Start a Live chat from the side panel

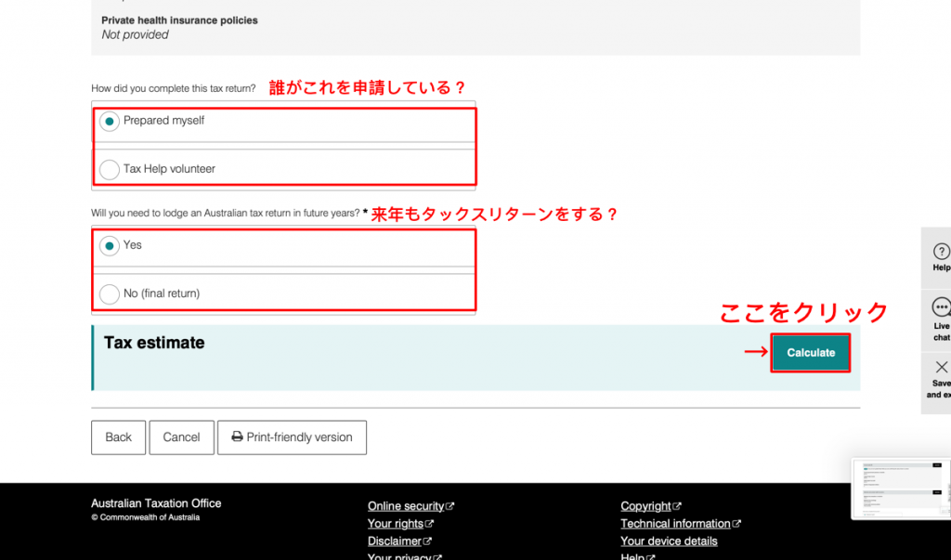pyautogui.click(x=941, y=308)
